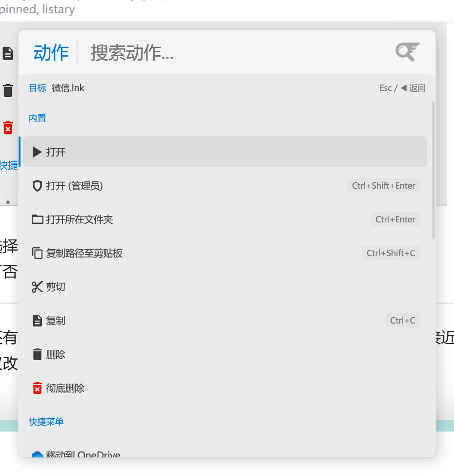Click the document icon beside 复制
The width and height of the screenshot is (454, 476).
(37, 321)
